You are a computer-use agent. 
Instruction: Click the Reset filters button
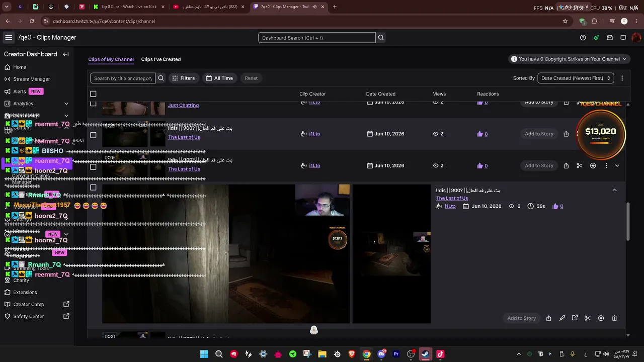tap(251, 78)
